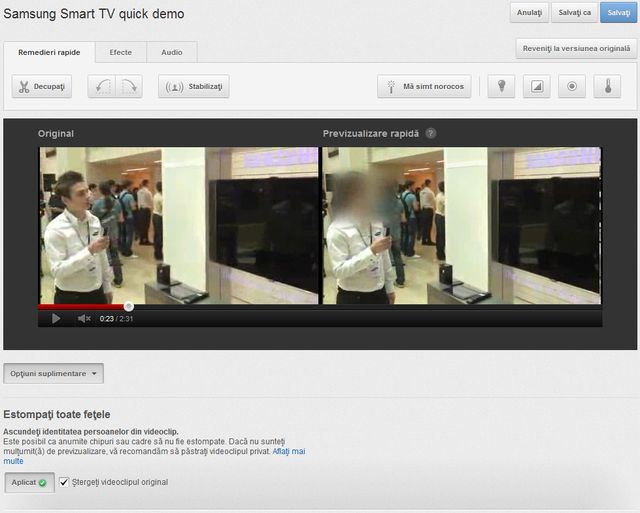Click the blue Salvați button
The image size is (640, 513).
coord(618,13)
